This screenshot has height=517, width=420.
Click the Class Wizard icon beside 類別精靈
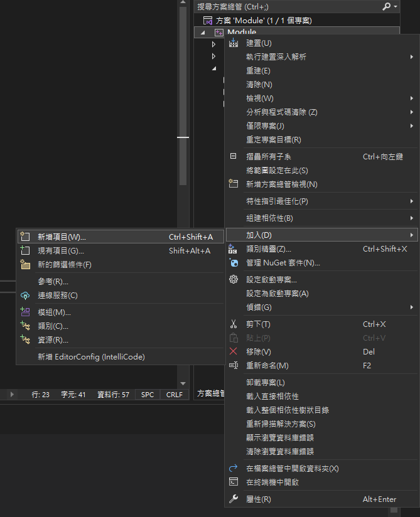pos(232,249)
